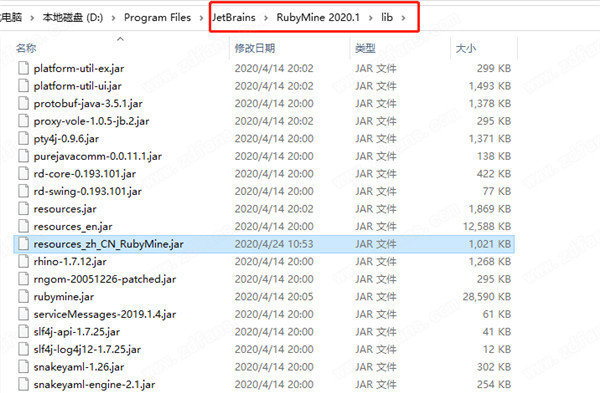
Task: Click the file icon beside proxy-vole-1.0.5-jb.2.jar
Action: point(23,121)
